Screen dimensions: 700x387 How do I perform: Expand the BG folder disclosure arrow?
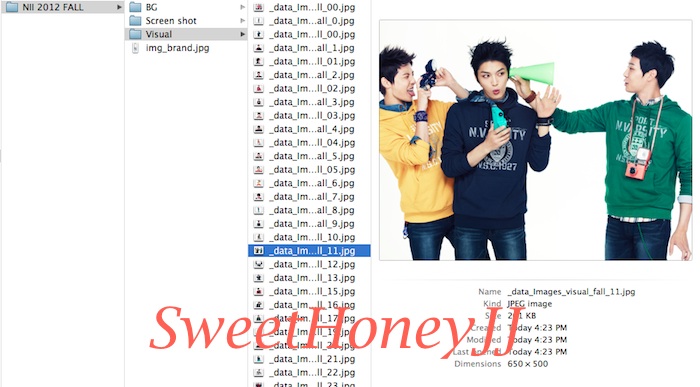242,7
